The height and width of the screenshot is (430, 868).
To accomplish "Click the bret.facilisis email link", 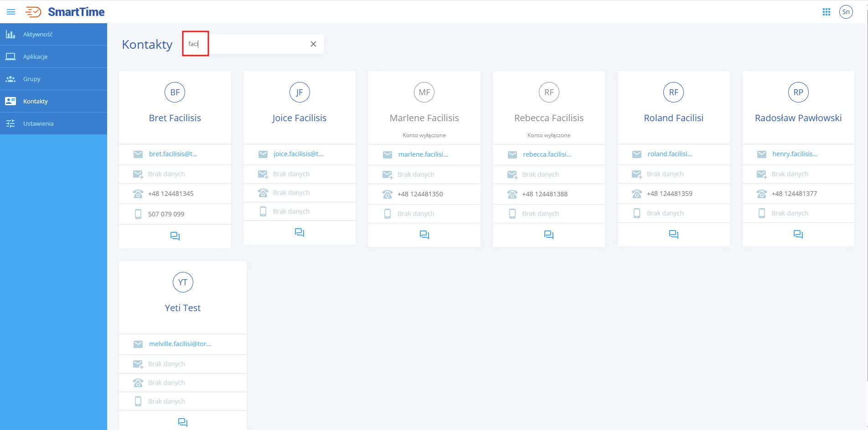I will [173, 154].
